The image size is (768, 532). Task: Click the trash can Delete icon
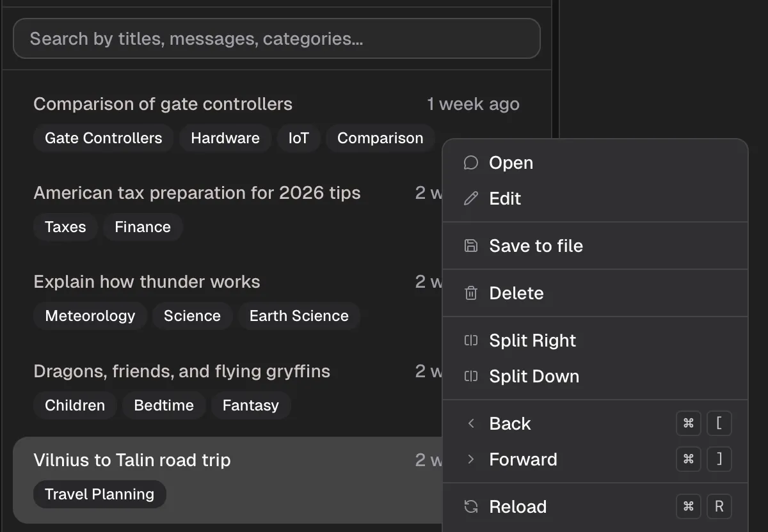[471, 293]
